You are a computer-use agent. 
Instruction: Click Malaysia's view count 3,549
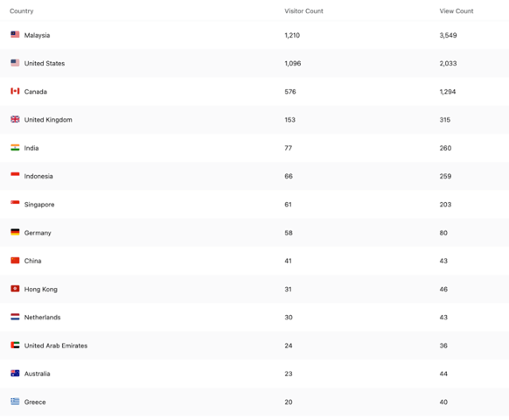[448, 35]
